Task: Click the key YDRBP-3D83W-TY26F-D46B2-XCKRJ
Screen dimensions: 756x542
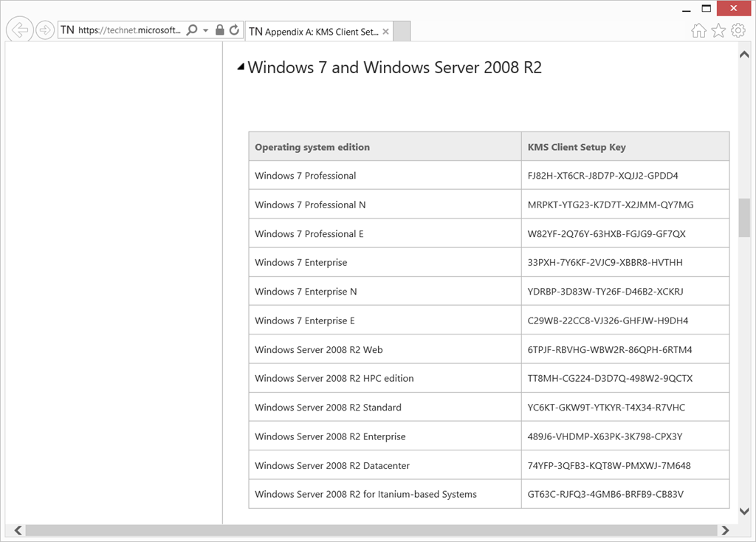Action: point(605,291)
